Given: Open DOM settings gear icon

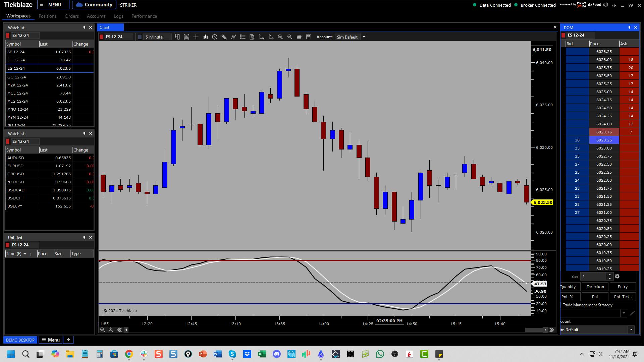Looking at the screenshot, I should point(617,277).
